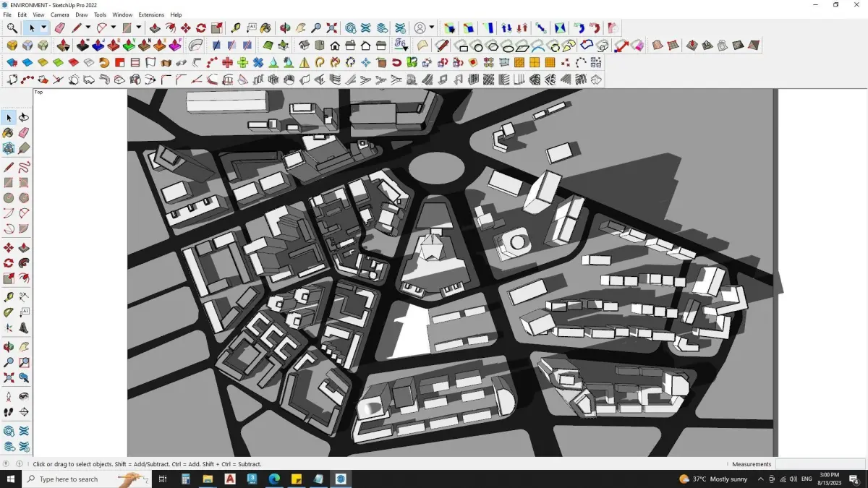Choose Circle tool in left toolbar
The height and width of the screenshot is (488, 868).
pos(9,197)
